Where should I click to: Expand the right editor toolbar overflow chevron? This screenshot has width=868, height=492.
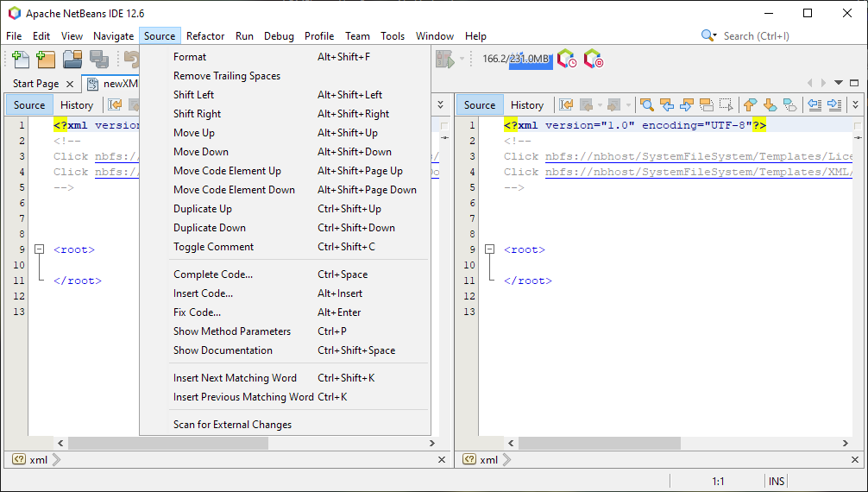(856, 104)
